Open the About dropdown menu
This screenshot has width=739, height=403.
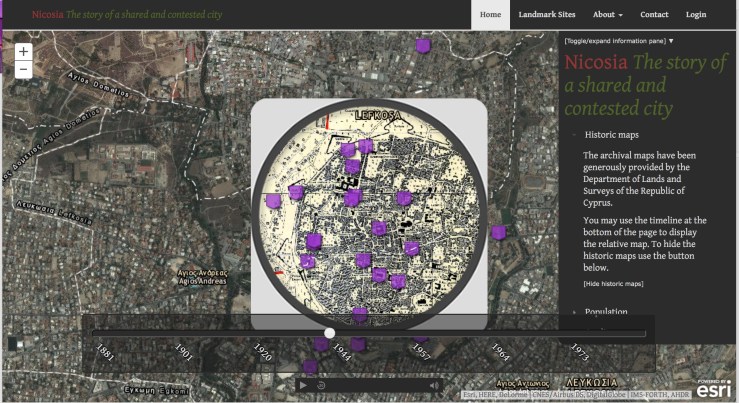(607, 15)
